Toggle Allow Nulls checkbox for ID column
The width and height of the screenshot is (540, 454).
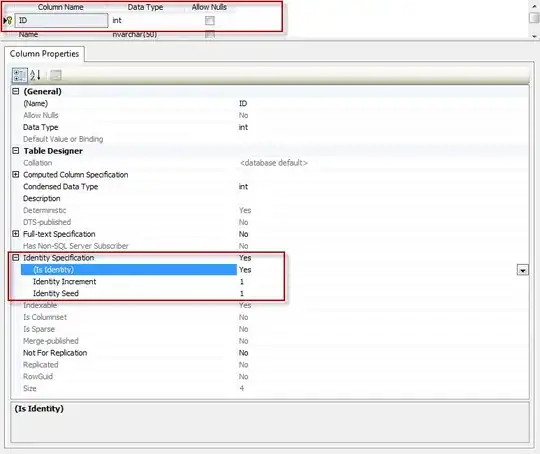click(209, 21)
